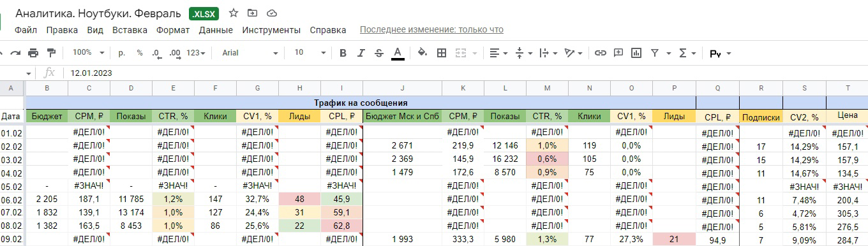
Task: Open the merge cells tool
Action: pyautogui.click(x=460, y=53)
